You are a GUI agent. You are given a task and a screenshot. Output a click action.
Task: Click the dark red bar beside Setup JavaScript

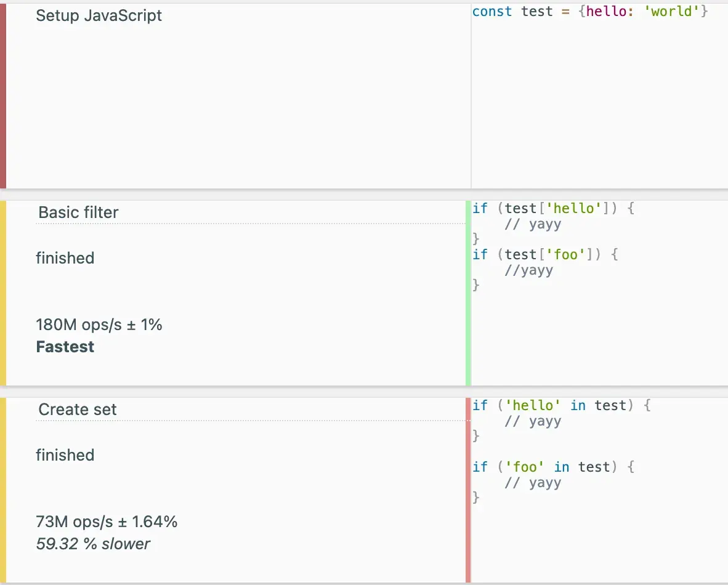[x=2, y=92]
